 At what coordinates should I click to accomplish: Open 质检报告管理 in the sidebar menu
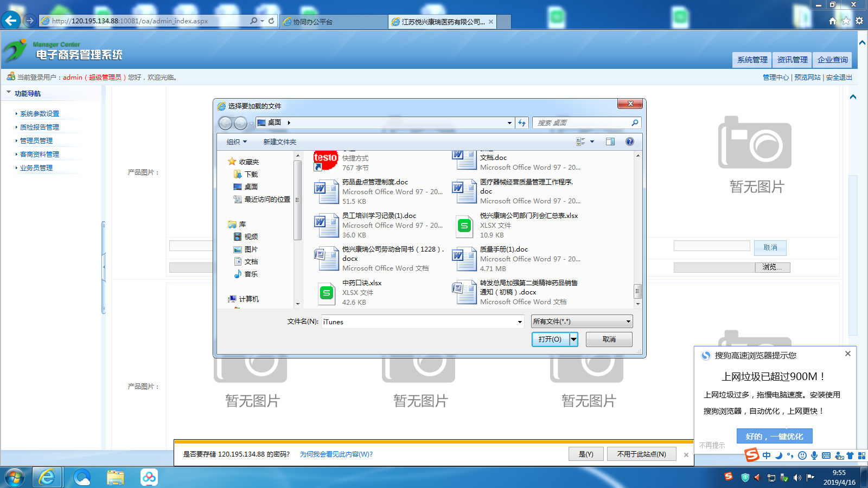point(40,127)
